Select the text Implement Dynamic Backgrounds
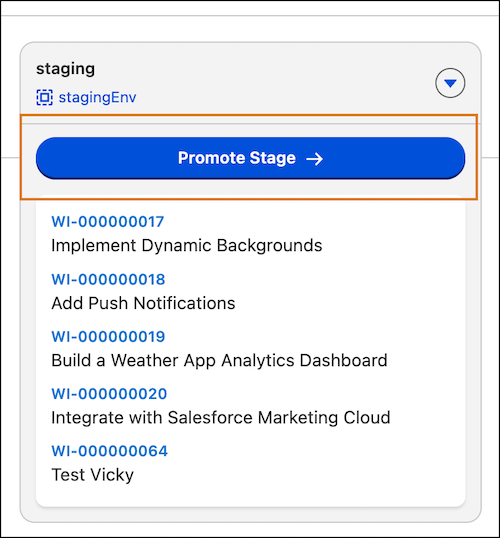This screenshot has width=500, height=538. click(x=187, y=246)
